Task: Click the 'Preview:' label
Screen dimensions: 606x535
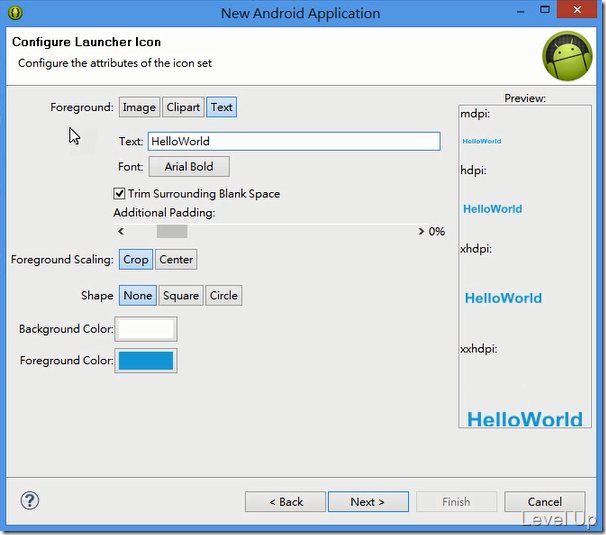Action: pos(525,98)
